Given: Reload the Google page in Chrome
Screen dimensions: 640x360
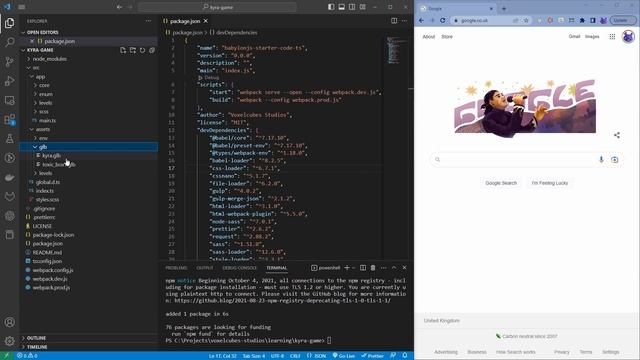Looking at the screenshot, I should pyautogui.click(x=442, y=20).
